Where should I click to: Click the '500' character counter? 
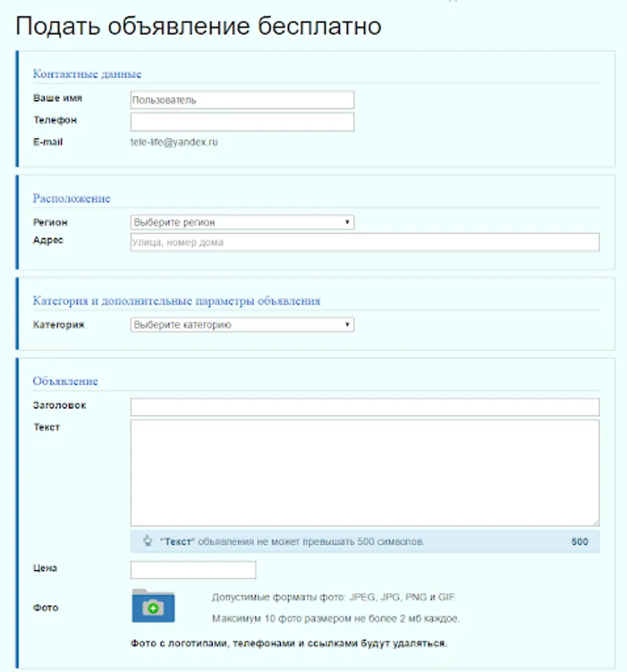[x=579, y=541]
